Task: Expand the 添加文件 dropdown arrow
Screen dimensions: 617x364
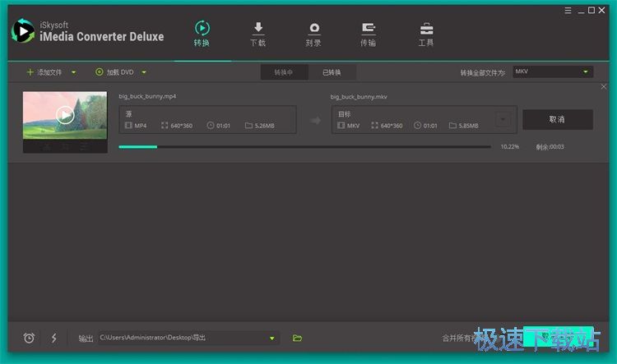Action: click(x=73, y=72)
